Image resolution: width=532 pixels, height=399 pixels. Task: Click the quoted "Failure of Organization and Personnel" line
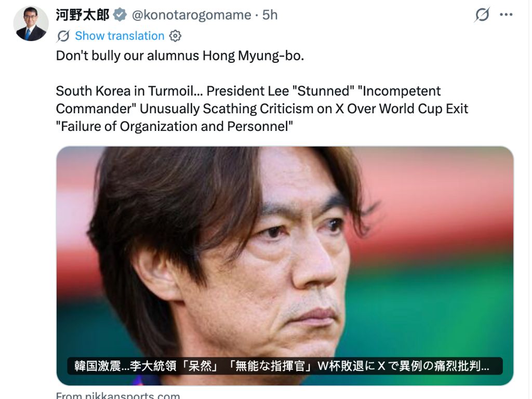pyautogui.click(x=175, y=126)
